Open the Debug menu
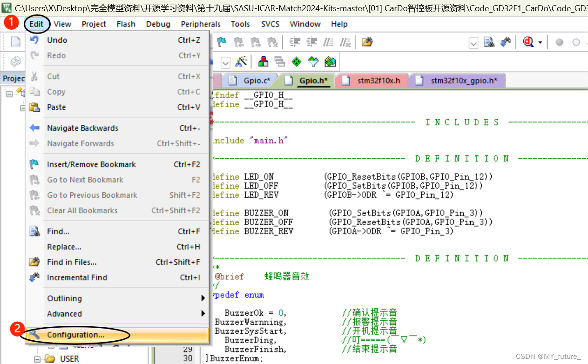The width and height of the screenshot is (588, 364). point(158,24)
